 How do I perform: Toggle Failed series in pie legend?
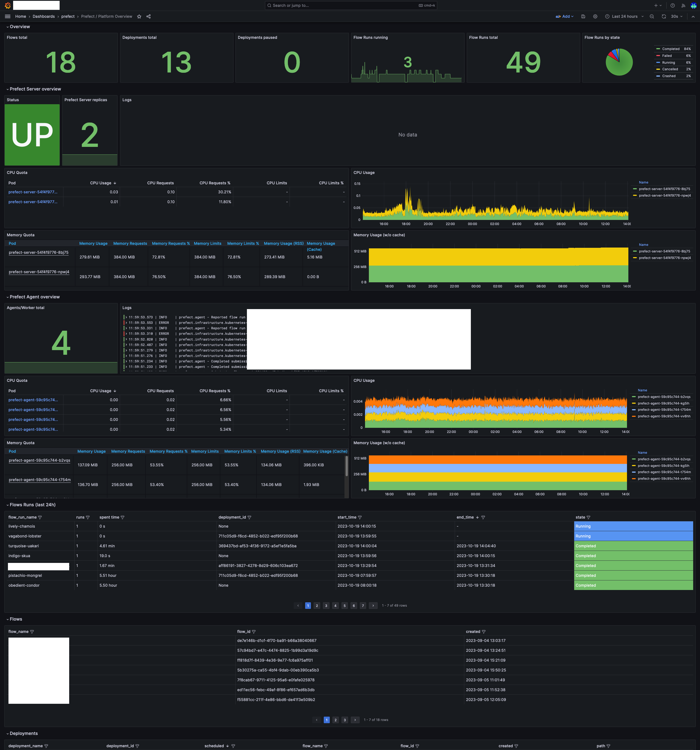tap(667, 56)
